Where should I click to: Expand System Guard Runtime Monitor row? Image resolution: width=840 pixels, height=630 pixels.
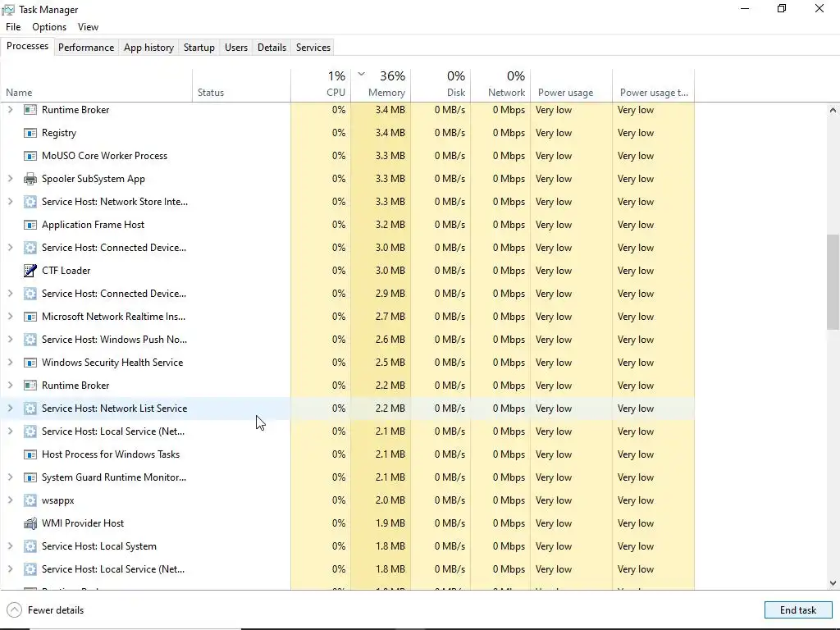[x=10, y=477]
